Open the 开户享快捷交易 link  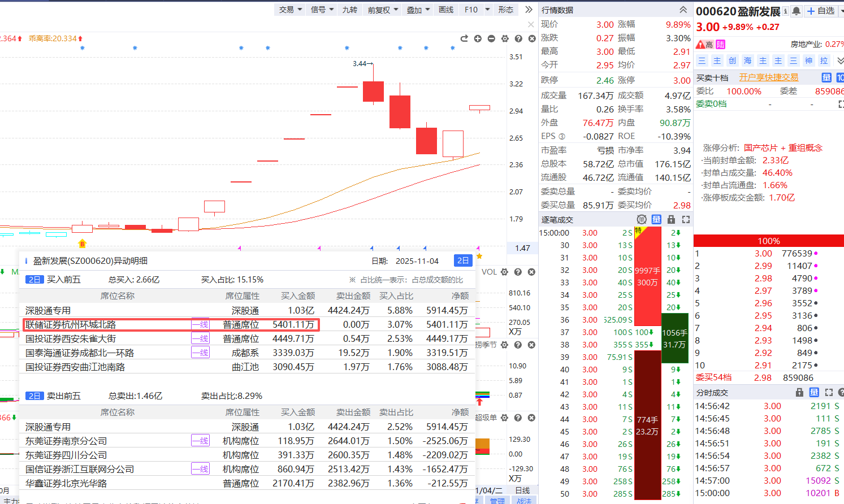pos(769,77)
